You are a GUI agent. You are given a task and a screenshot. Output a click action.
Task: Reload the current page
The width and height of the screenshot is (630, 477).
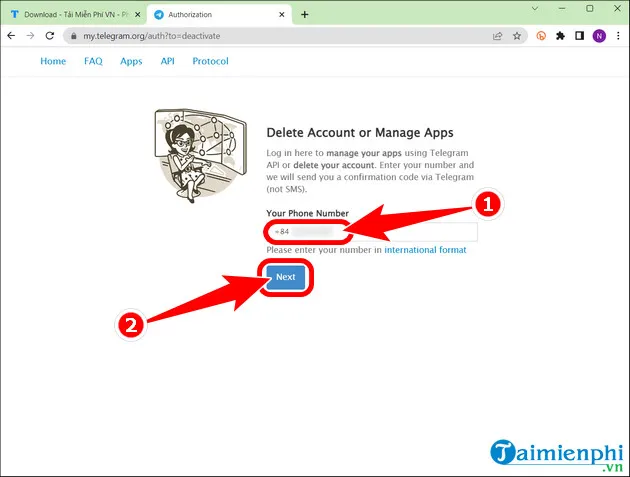pyautogui.click(x=50, y=36)
